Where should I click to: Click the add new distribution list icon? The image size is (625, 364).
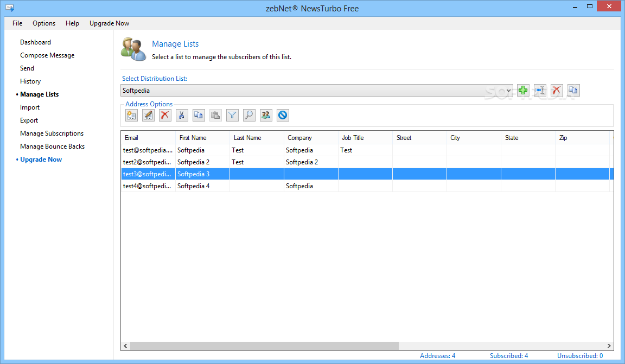[x=523, y=91]
